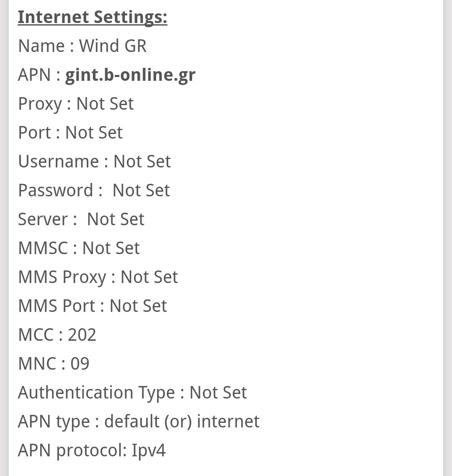Click the word internet in APN type
This screenshot has width=452, height=476.
(228, 422)
